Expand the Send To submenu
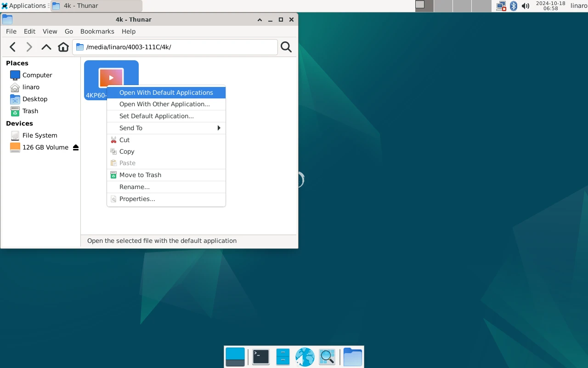The height and width of the screenshot is (368, 588). [x=166, y=128]
